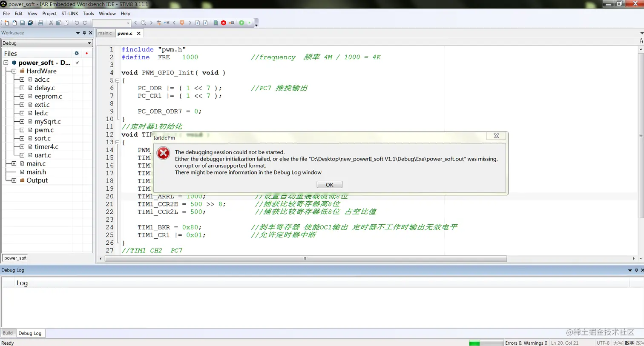Start Download and Debug with the green play icon
The image size is (644, 346).
click(241, 23)
